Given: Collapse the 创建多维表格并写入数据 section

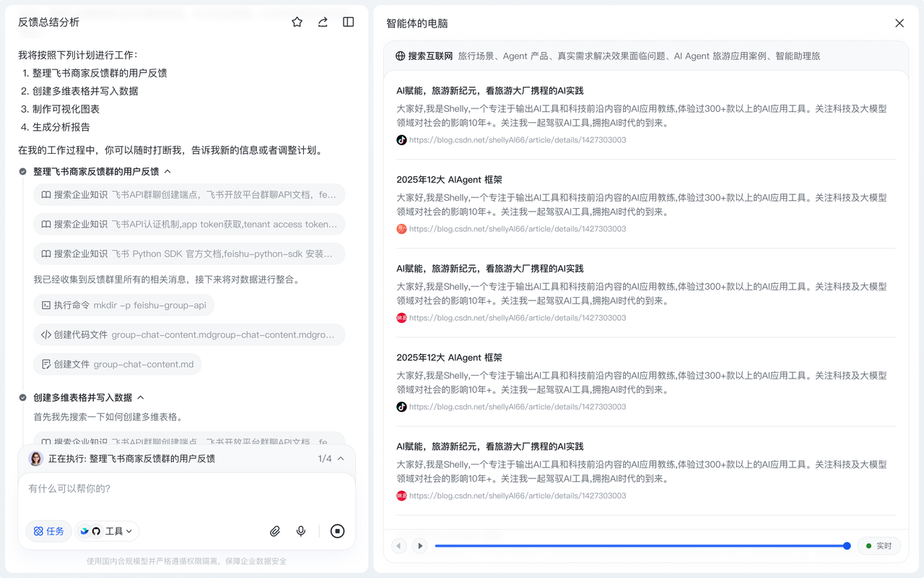Looking at the screenshot, I should [x=141, y=397].
